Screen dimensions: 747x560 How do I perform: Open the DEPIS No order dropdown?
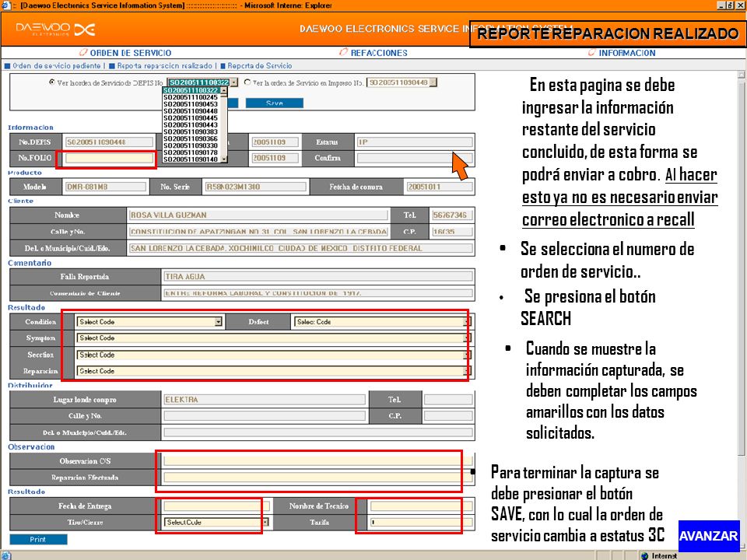234,82
